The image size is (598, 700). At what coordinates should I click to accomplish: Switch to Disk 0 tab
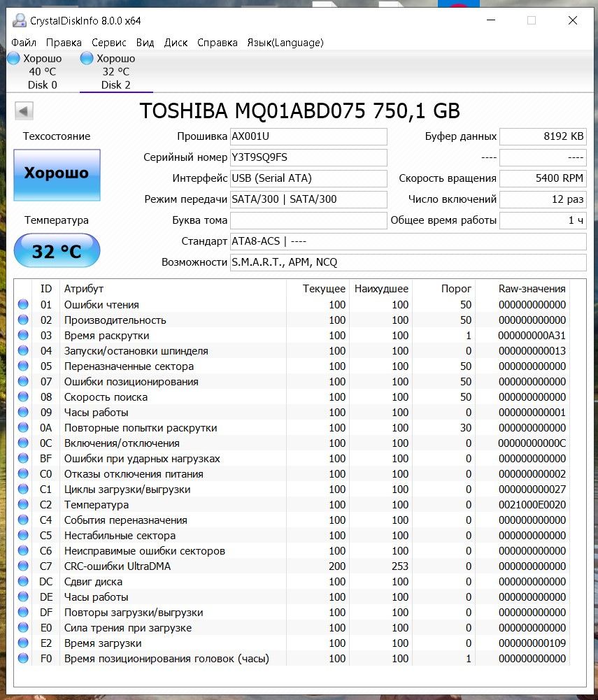pyautogui.click(x=43, y=71)
